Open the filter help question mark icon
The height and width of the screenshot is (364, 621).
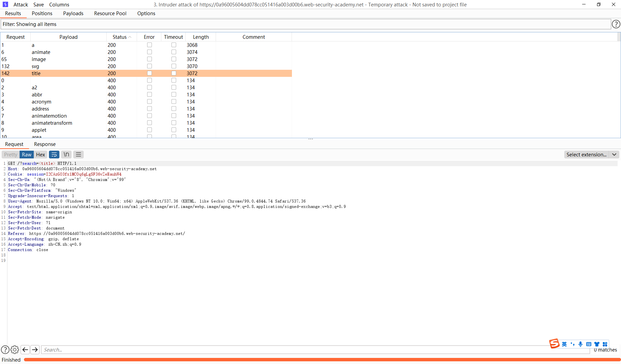click(616, 24)
